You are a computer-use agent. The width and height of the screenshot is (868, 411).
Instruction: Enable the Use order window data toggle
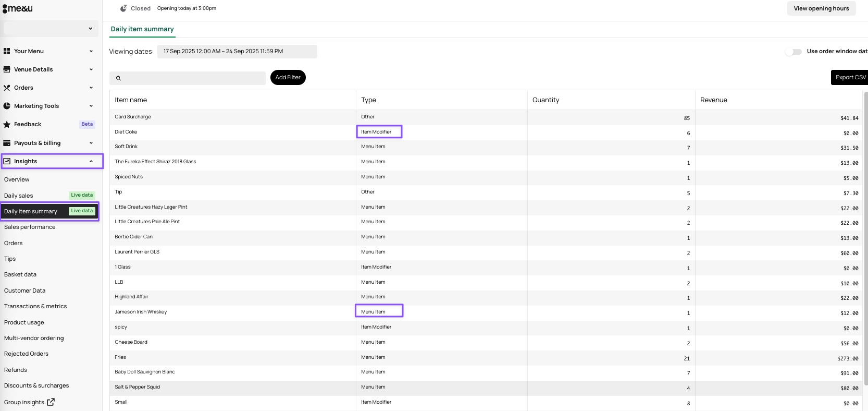point(793,52)
